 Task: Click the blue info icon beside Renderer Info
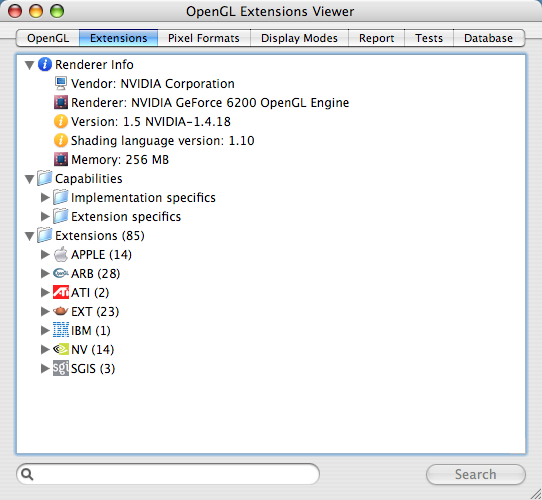click(x=45, y=64)
